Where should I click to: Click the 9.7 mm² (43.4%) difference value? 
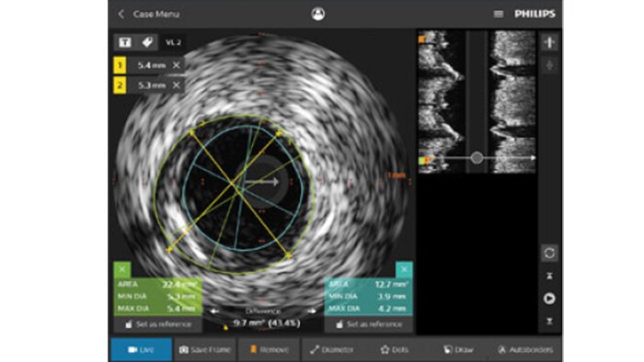pos(267,323)
